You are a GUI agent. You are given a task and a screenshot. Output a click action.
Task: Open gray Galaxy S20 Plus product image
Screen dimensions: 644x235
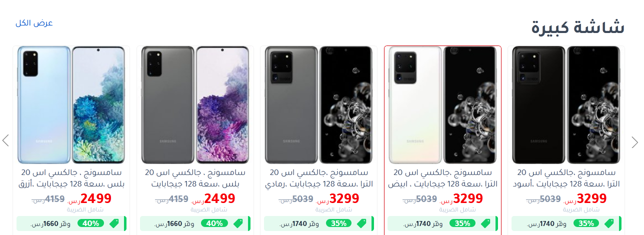(x=195, y=105)
